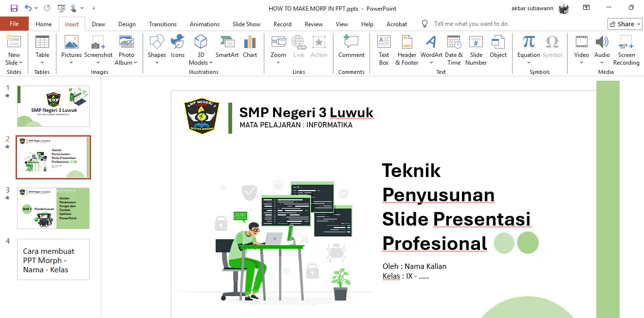The height and width of the screenshot is (318, 644).
Task: Open the Shapes gallery
Action: pos(157,50)
